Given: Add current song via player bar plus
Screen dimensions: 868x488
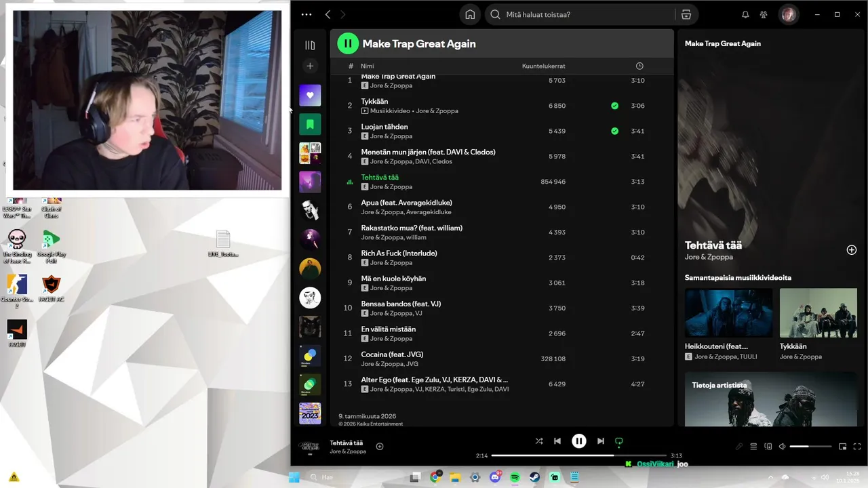Looking at the screenshot, I should point(380,446).
